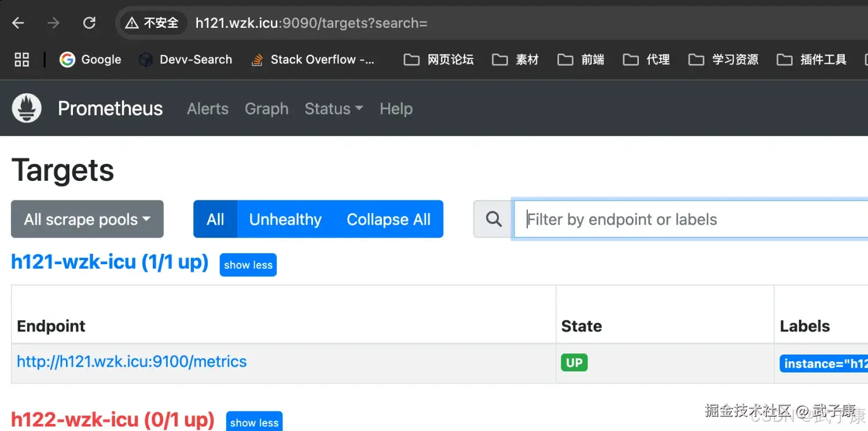868x431 pixels.
Task: Click show less for h121-wzk-icu pool
Action: tap(248, 265)
